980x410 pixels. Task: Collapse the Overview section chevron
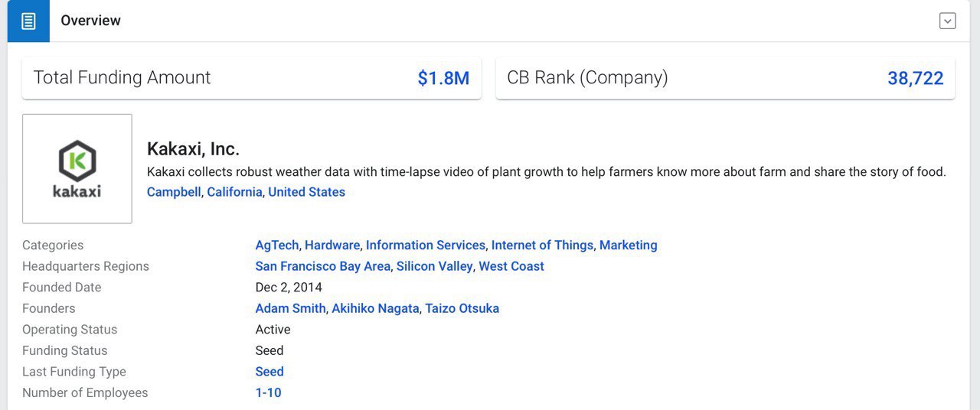tap(948, 21)
